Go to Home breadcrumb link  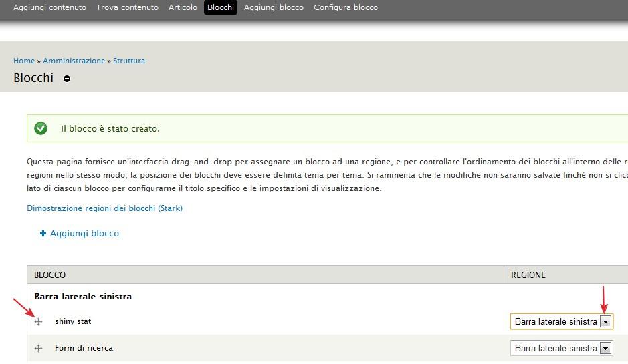click(24, 61)
